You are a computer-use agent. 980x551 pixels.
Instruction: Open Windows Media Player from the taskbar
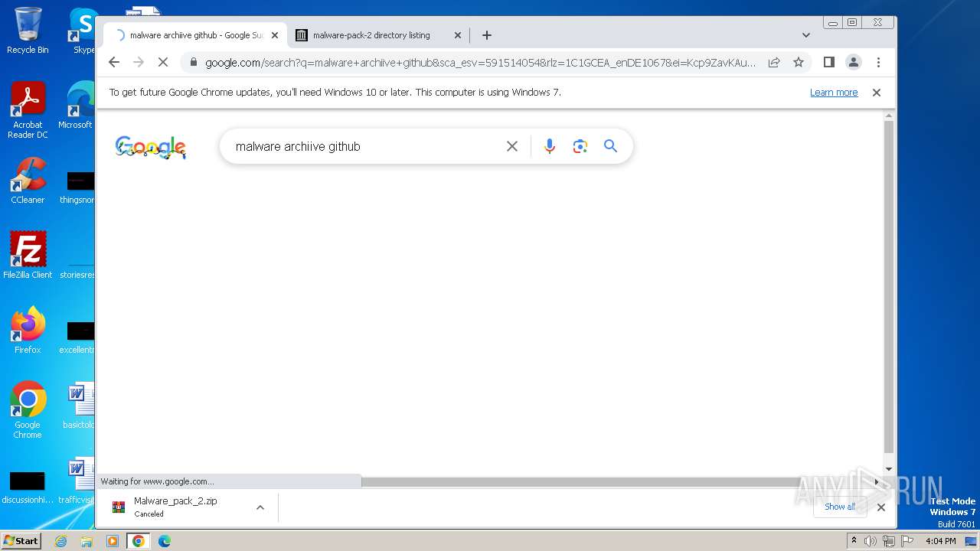click(x=113, y=541)
